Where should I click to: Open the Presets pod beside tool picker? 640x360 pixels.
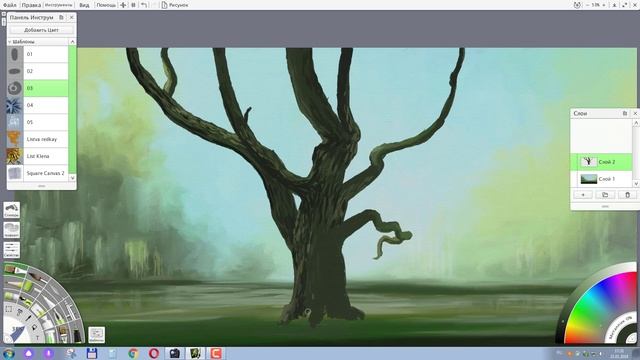pos(97,335)
